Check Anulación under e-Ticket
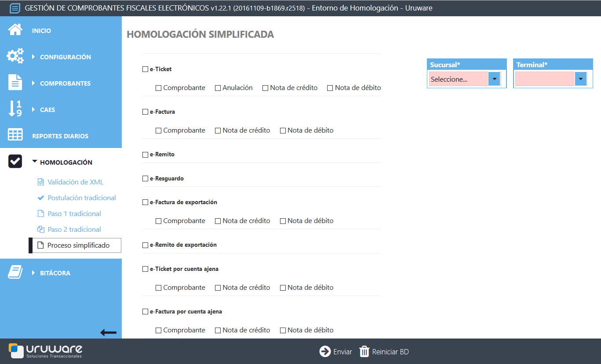 [x=217, y=87]
